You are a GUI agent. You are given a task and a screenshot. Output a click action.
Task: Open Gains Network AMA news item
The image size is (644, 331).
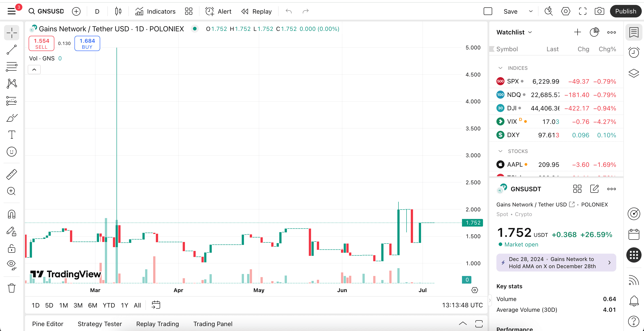[x=556, y=263]
